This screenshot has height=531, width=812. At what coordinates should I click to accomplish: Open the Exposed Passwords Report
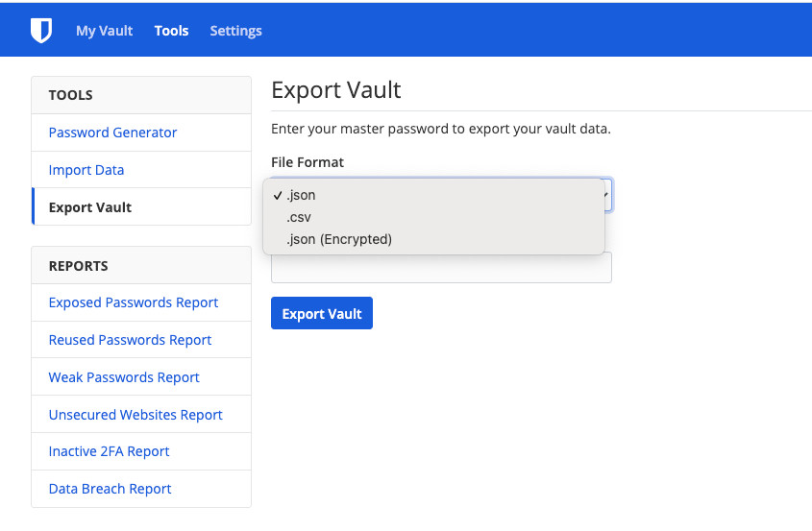click(134, 302)
